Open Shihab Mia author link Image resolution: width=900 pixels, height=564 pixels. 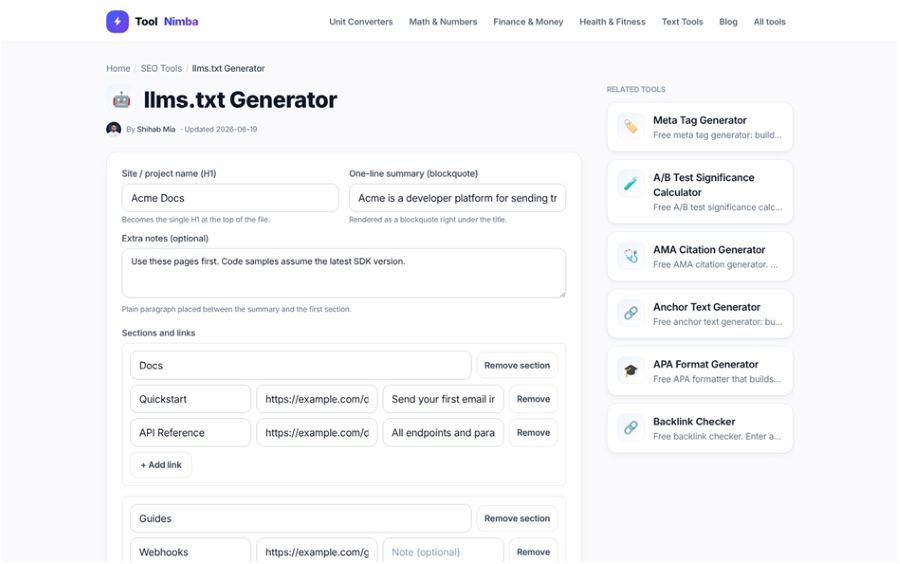156,129
